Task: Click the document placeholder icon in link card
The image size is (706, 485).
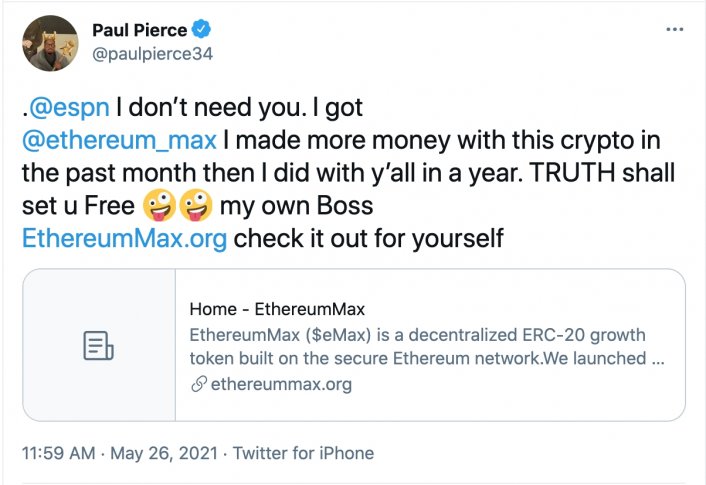Action: (98, 346)
